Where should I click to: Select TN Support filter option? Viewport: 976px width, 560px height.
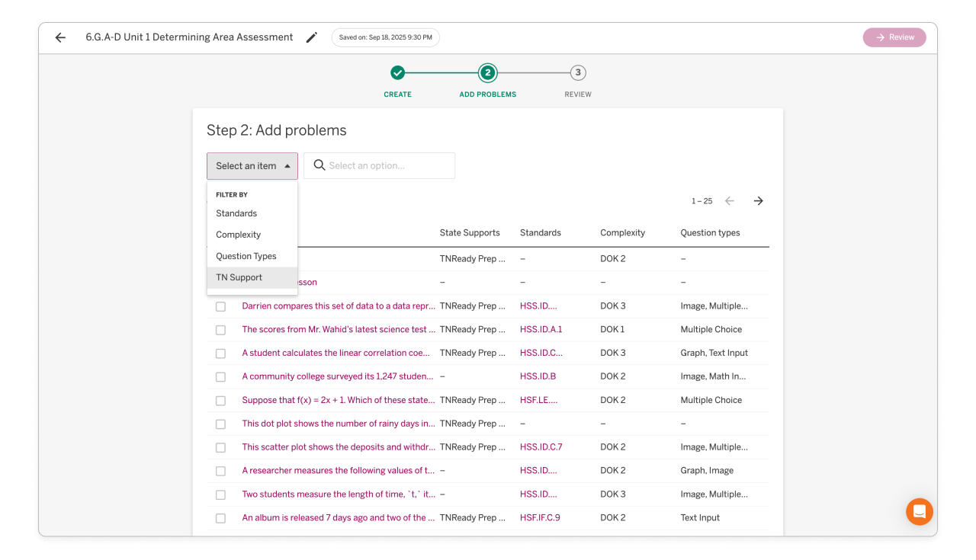click(239, 277)
